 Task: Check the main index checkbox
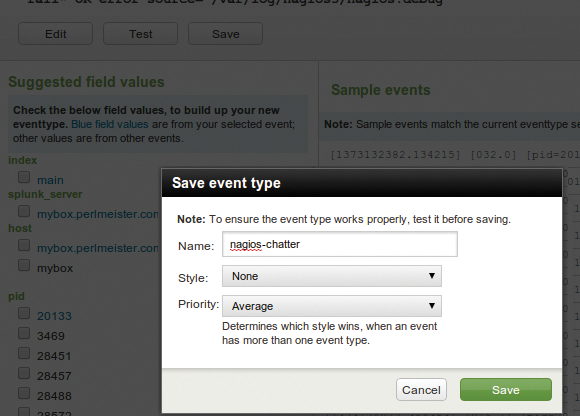(x=24, y=177)
